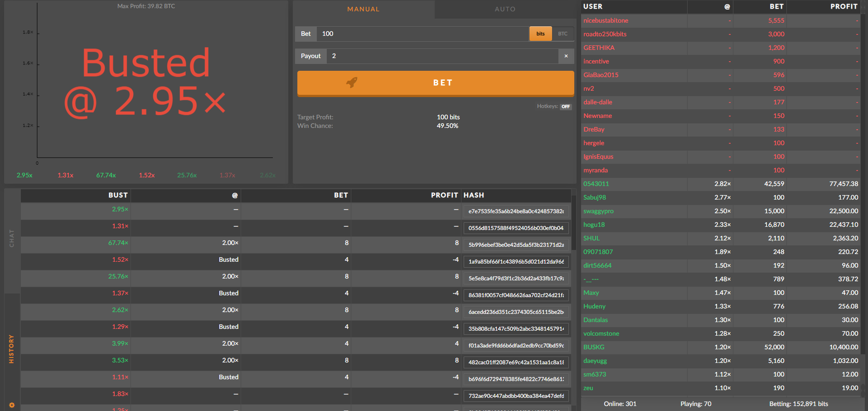Select the hash starting 5e5e8ca4f79d3f

click(516, 279)
